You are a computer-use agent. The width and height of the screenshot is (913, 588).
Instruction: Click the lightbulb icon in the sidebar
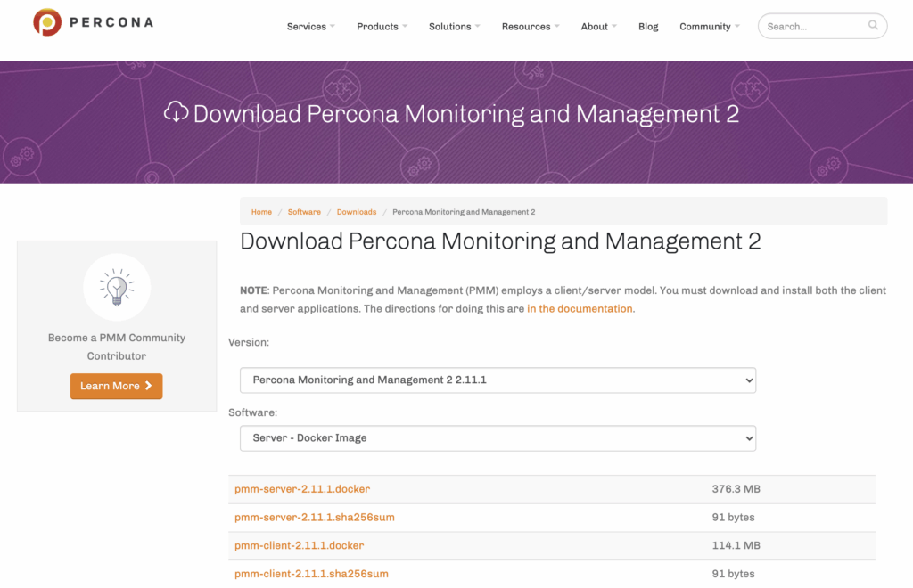coord(116,287)
